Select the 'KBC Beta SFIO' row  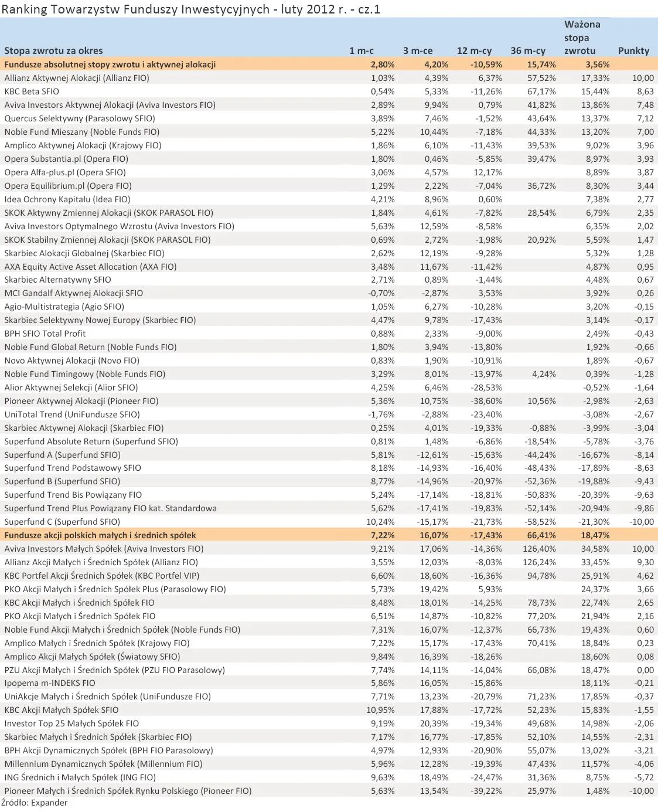pyautogui.click(x=329, y=91)
